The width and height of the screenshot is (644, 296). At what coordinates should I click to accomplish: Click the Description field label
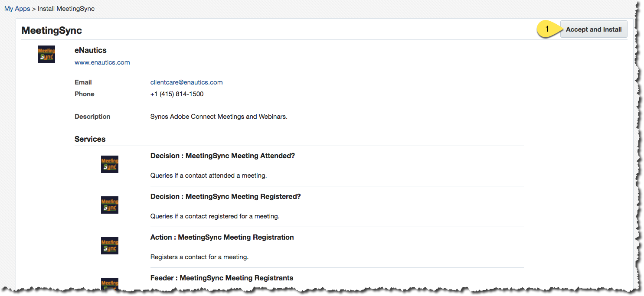pos(92,117)
